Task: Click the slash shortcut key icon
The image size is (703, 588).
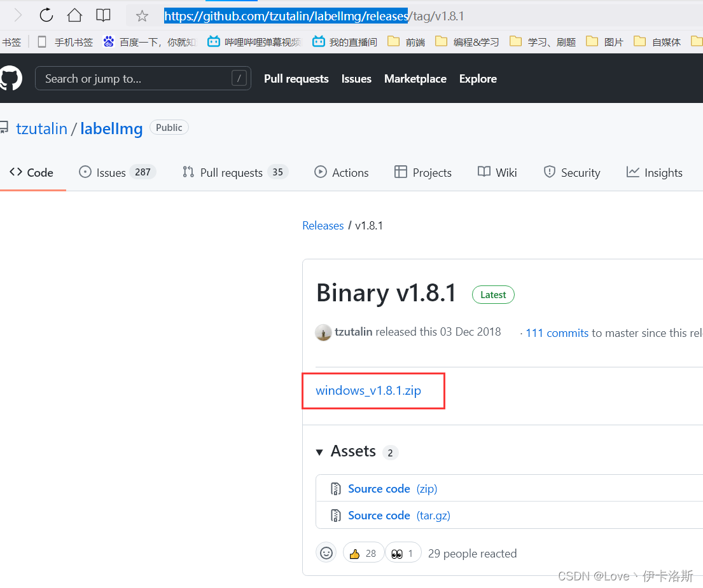Action: 239,78
